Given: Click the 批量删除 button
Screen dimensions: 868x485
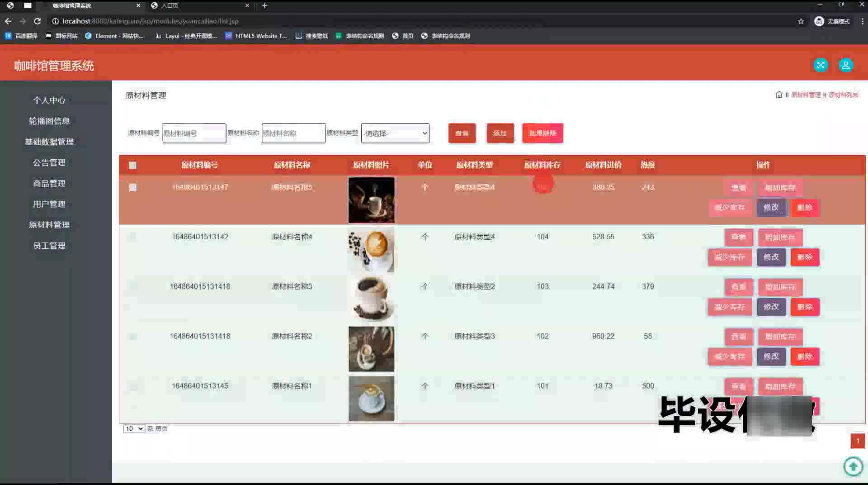Looking at the screenshot, I should click(542, 133).
